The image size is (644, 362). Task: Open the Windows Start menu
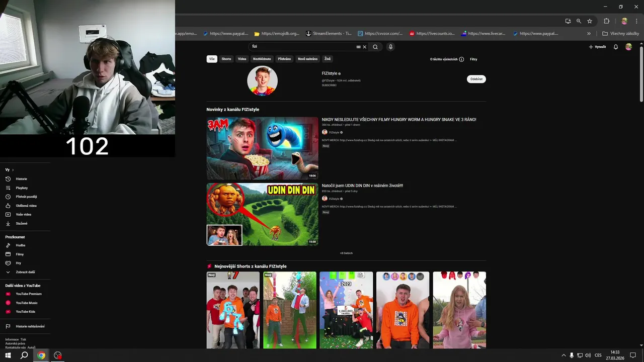tap(8, 355)
